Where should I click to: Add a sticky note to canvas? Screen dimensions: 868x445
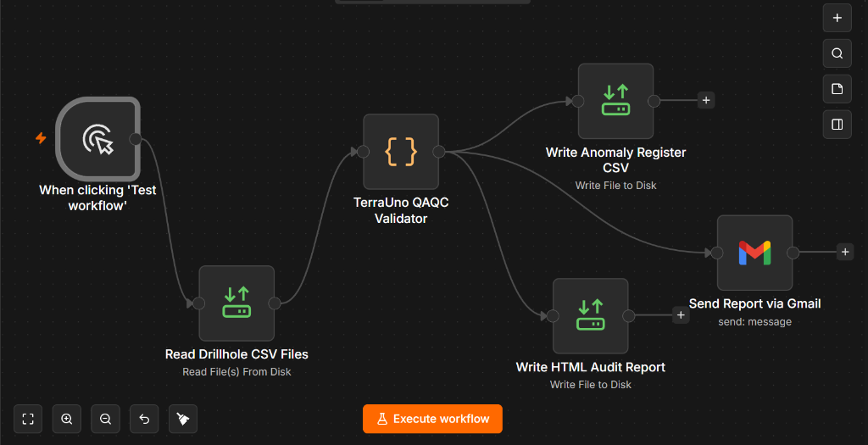[837, 88]
